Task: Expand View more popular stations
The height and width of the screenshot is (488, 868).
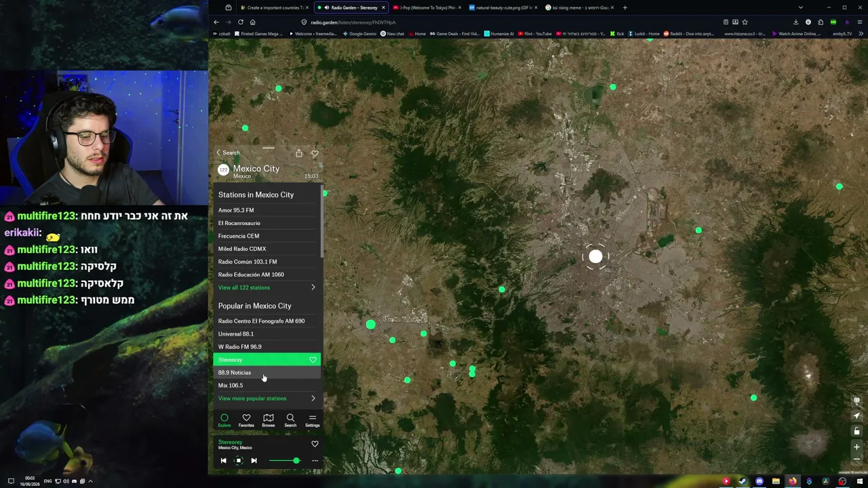Action: (267, 399)
